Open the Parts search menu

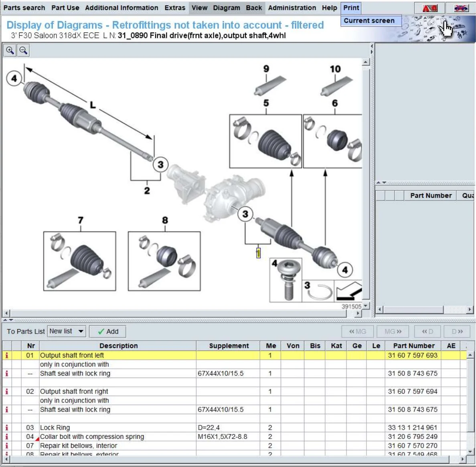24,8
